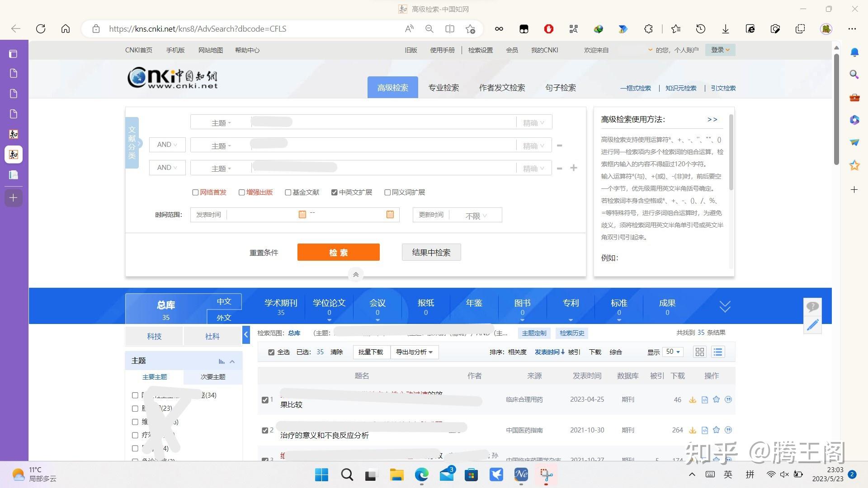868x488 pixels.
Task: Open File Explorer from taskbar
Action: (396, 474)
